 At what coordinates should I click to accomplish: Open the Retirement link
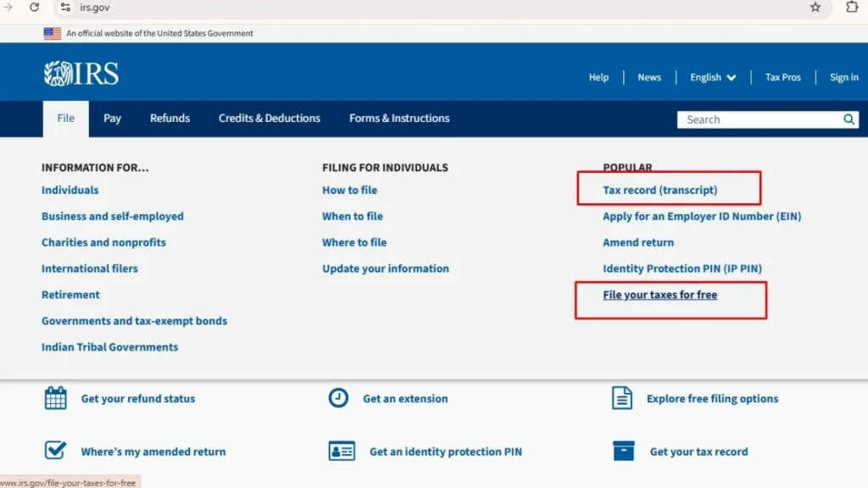pos(71,294)
